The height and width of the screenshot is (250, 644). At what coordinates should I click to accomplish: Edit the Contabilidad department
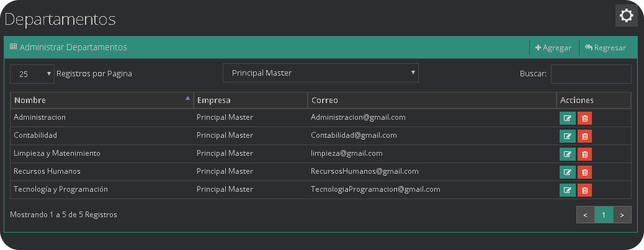[x=567, y=136]
